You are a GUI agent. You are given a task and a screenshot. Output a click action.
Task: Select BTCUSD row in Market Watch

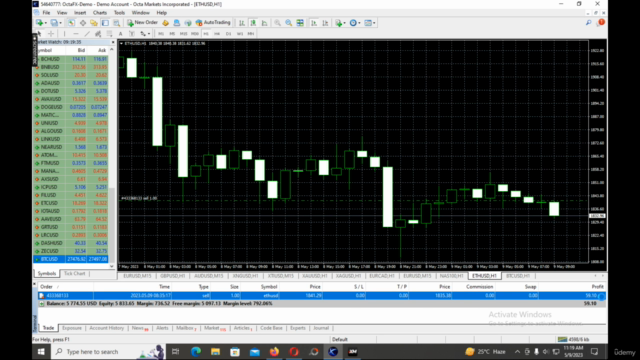[x=71, y=259]
